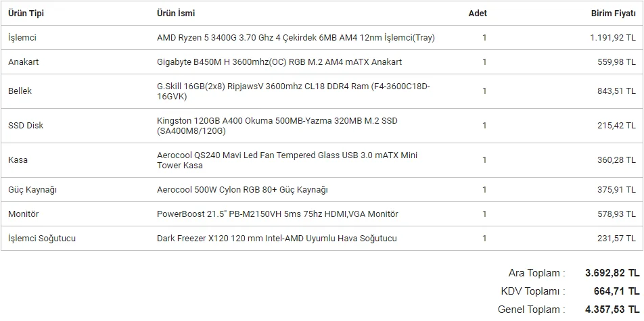The image size is (644, 321).
Task: Select the Genel Toplam value 4.357,53 TL
Action: pyautogui.click(x=612, y=310)
